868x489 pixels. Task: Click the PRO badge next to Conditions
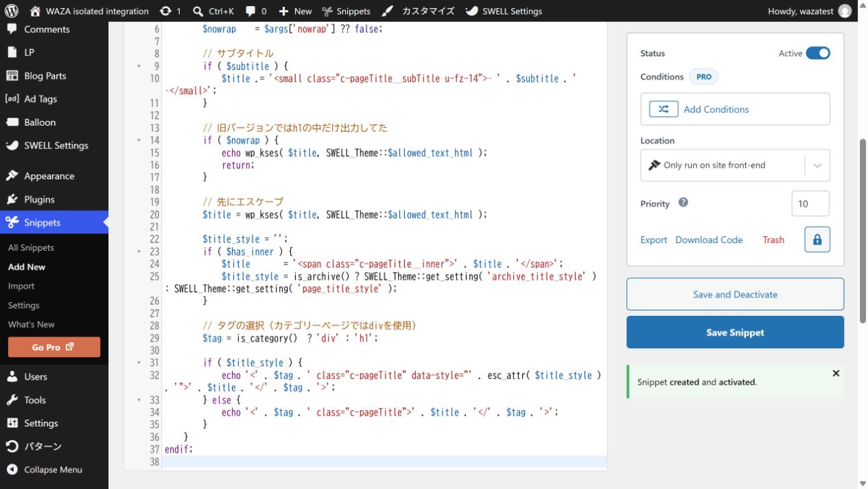tap(704, 77)
